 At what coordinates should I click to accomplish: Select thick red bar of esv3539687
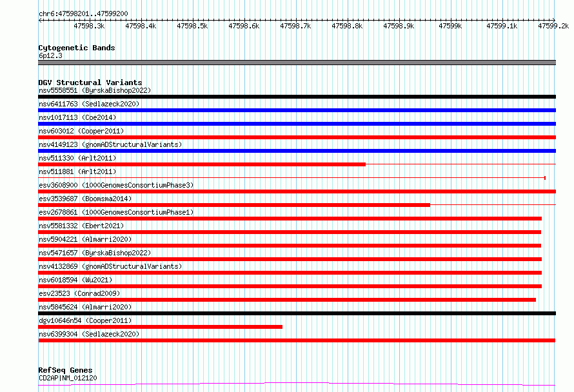coord(234,205)
